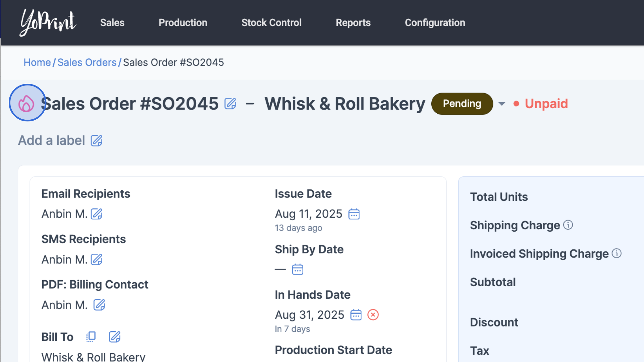
Task: Click the Subtotal label
Action: 493,282
